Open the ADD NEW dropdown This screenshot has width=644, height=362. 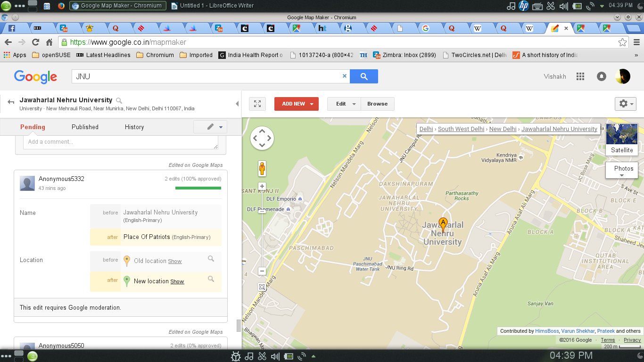click(297, 104)
